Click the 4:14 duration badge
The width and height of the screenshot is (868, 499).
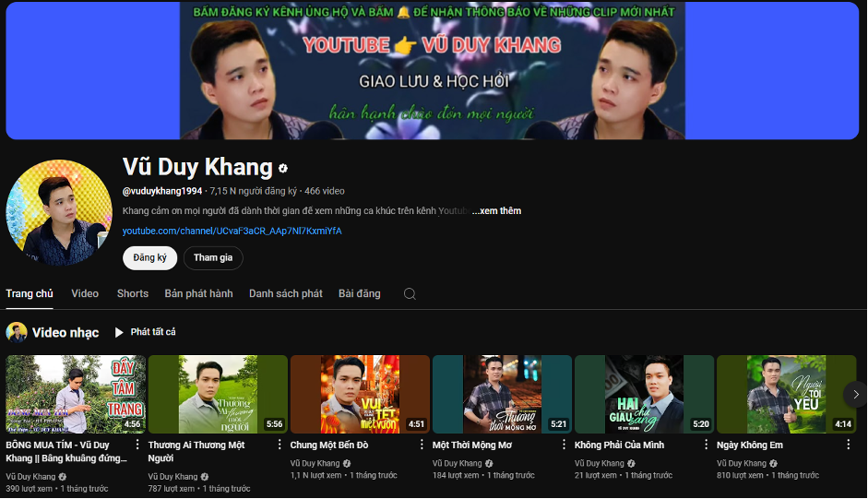pos(843,424)
